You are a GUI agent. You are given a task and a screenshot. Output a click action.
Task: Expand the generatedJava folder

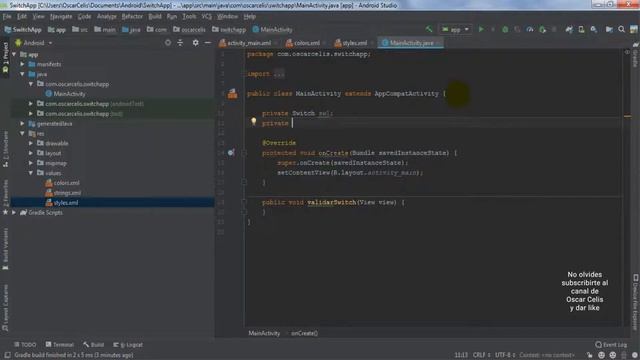point(22,123)
